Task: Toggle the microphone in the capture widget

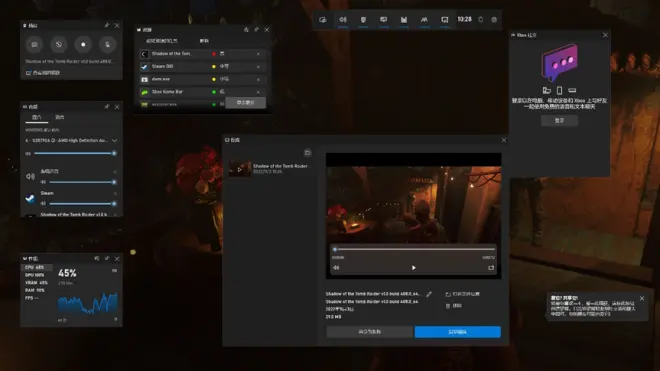Action: point(107,44)
